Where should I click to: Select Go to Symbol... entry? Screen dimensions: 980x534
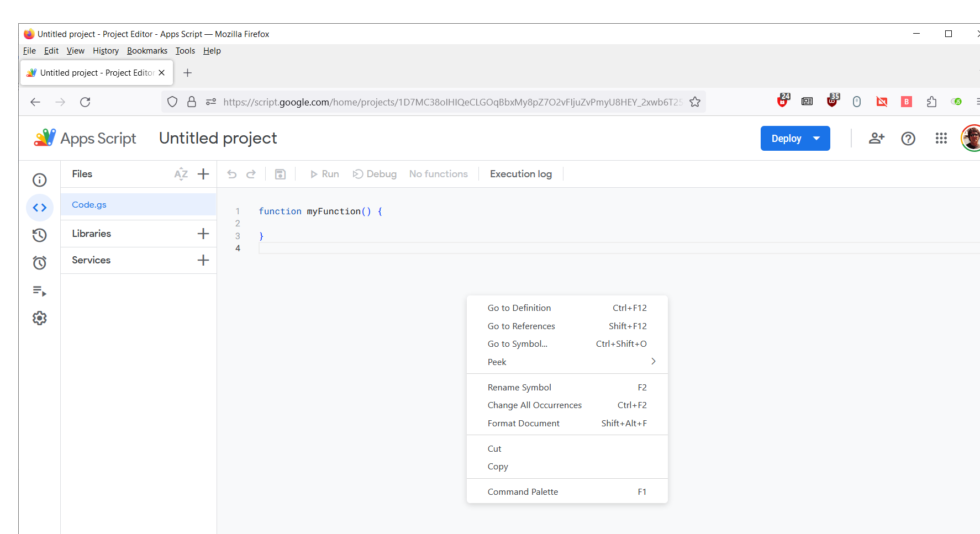click(x=567, y=344)
